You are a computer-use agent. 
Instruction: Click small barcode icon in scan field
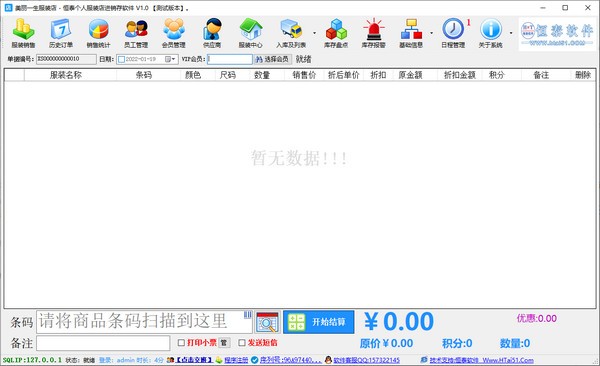pyautogui.click(x=248, y=315)
